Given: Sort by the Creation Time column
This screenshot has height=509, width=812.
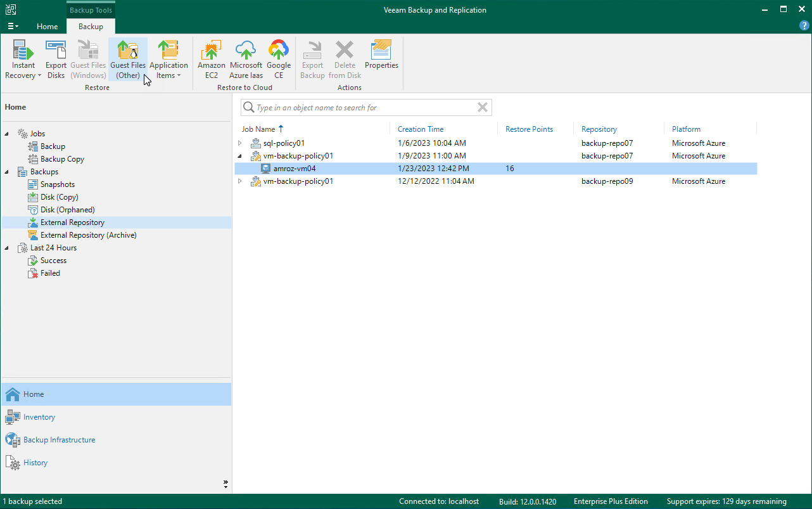Looking at the screenshot, I should [x=421, y=129].
